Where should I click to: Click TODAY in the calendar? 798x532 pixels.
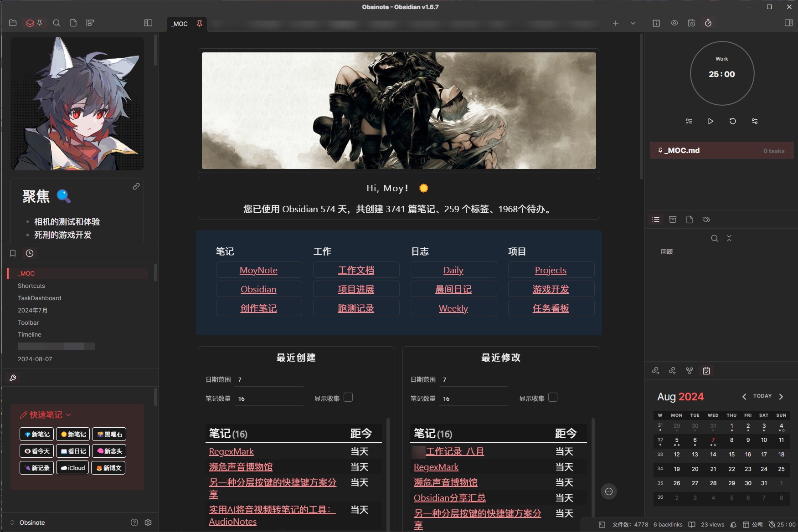(x=762, y=396)
